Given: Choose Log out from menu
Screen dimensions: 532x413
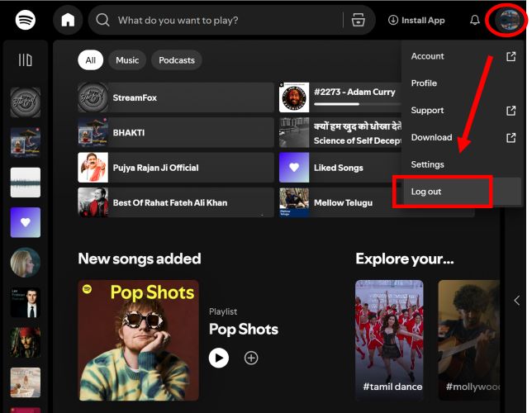Looking at the screenshot, I should pyautogui.click(x=462, y=192).
